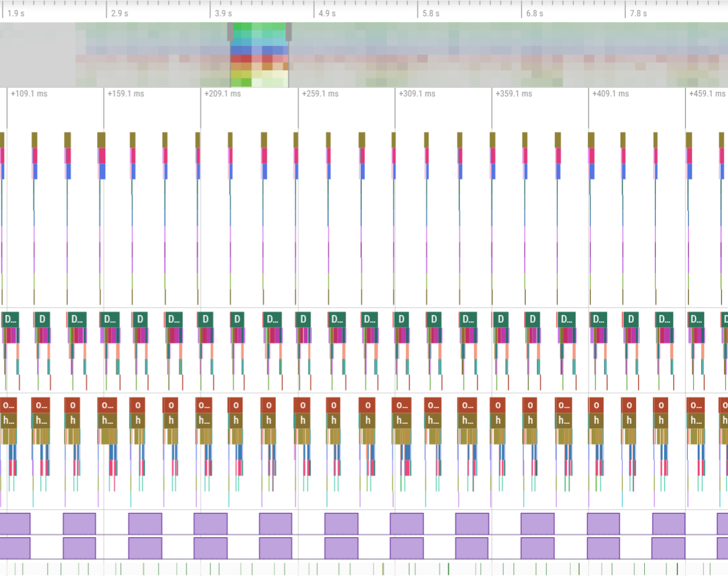Select the +459.1 ms ruler mark
The height and width of the screenshot is (576, 728).
tap(708, 93)
